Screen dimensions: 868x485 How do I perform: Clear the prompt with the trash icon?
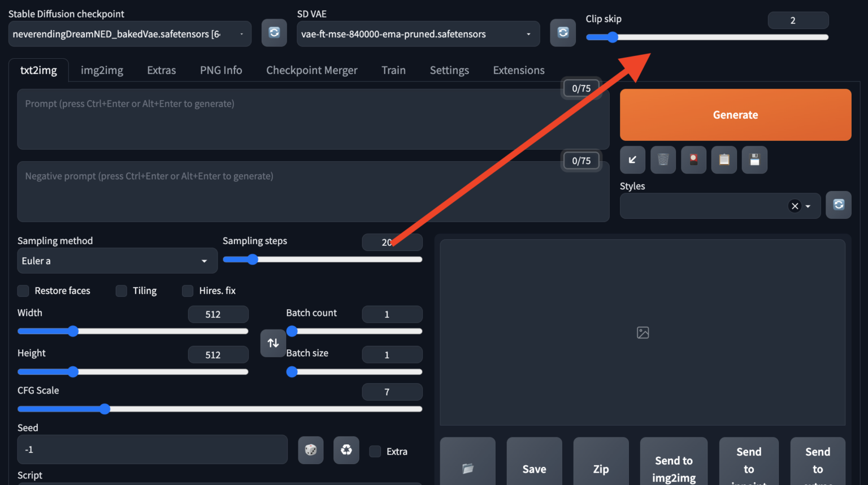point(663,160)
